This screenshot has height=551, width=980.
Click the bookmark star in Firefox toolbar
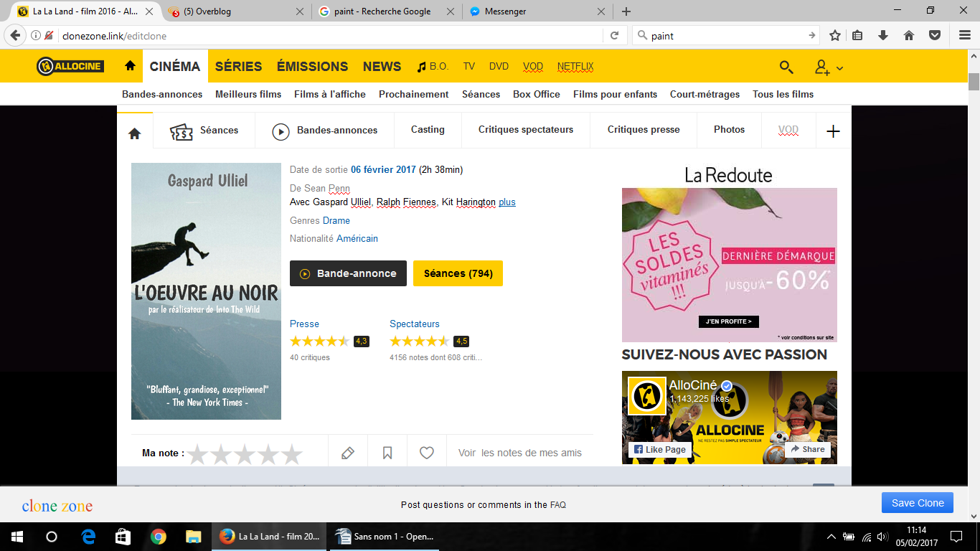point(835,35)
